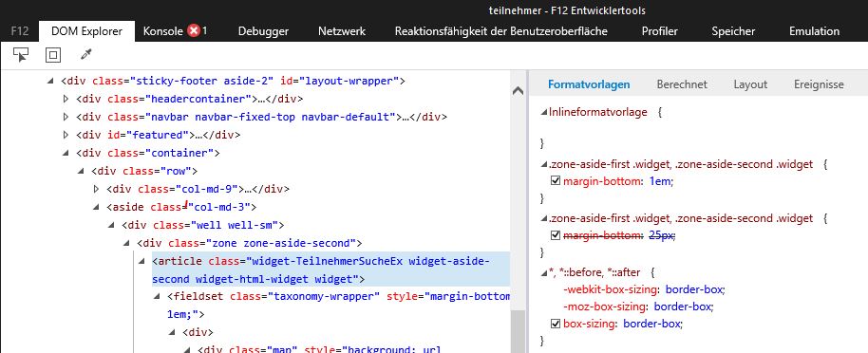Show the Berechnet computed styles tab
Image resolution: width=868 pixels, height=353 pixels.
[x=682, y=84]
